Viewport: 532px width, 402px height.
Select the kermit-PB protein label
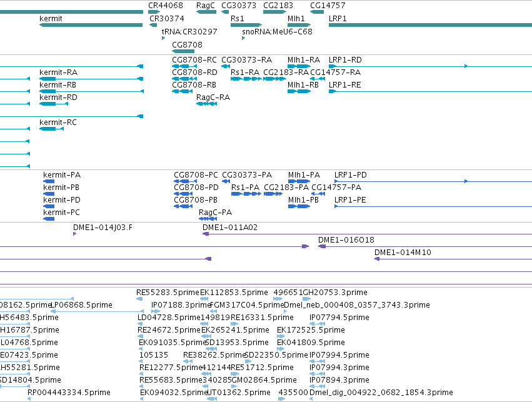coord(61,188)
